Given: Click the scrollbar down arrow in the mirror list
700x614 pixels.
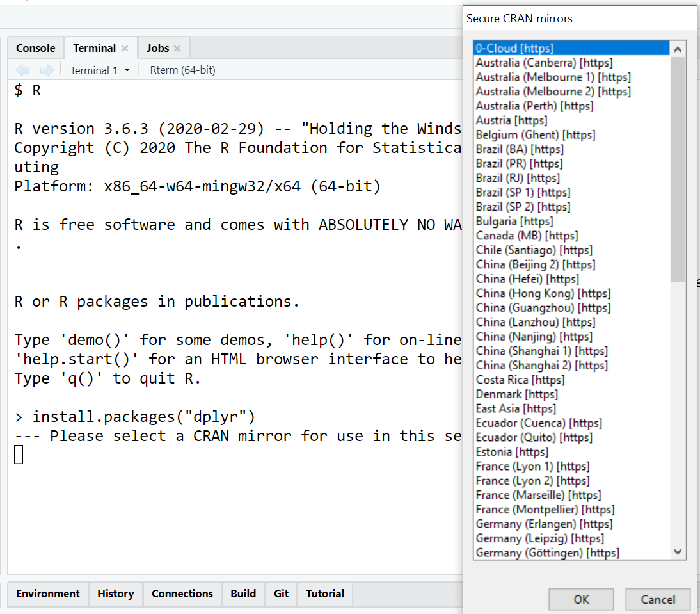Looking at the screenshot, I should (x=678, y=552).
